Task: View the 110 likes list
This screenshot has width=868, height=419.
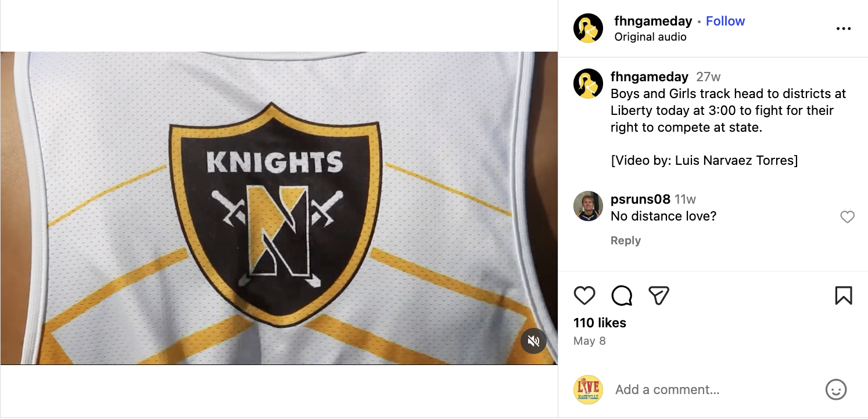Action: [600, 323]
